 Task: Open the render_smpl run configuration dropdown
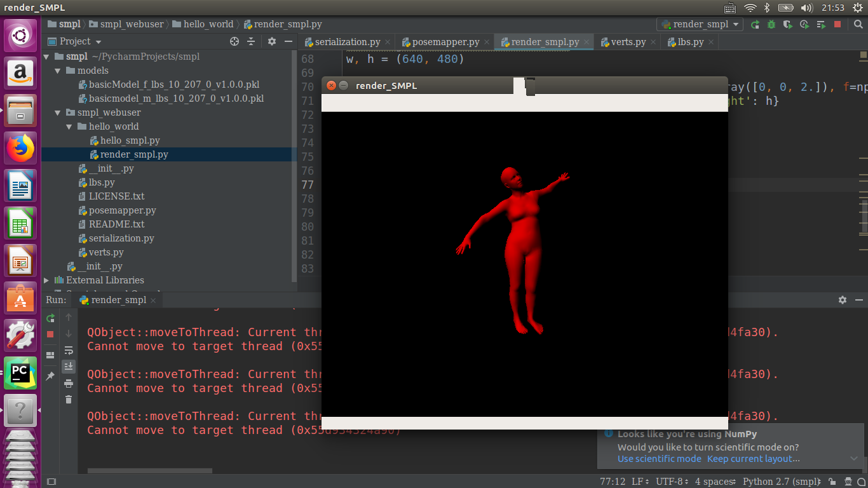pos(700,24)
